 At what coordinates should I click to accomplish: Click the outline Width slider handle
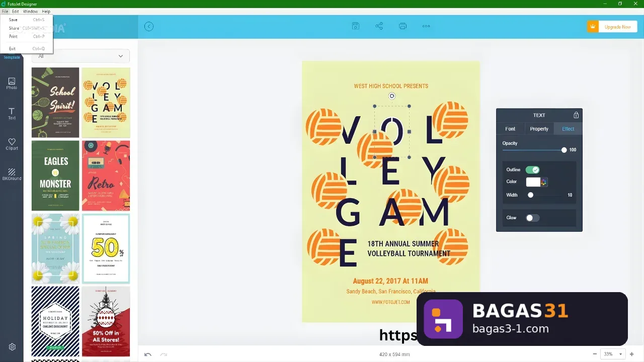tap(530, 195)
